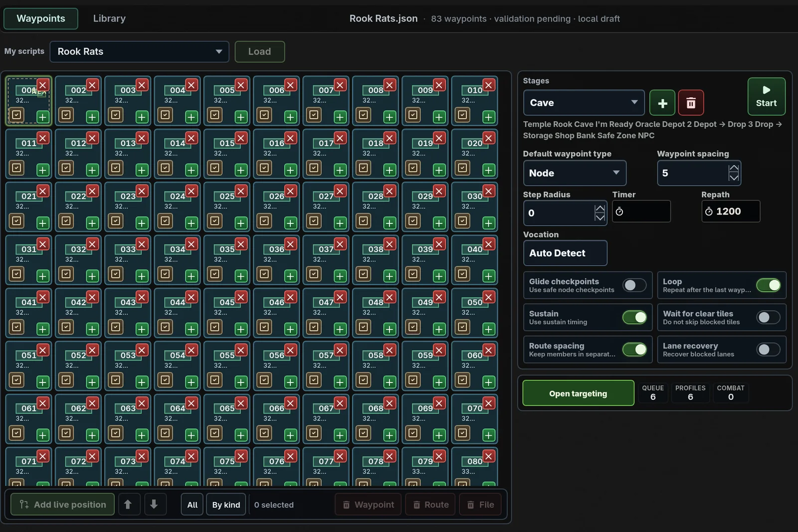Decrease Waypoint spacing with down arrow
Viewport: 798px width, 532px height.
(734, 177)
